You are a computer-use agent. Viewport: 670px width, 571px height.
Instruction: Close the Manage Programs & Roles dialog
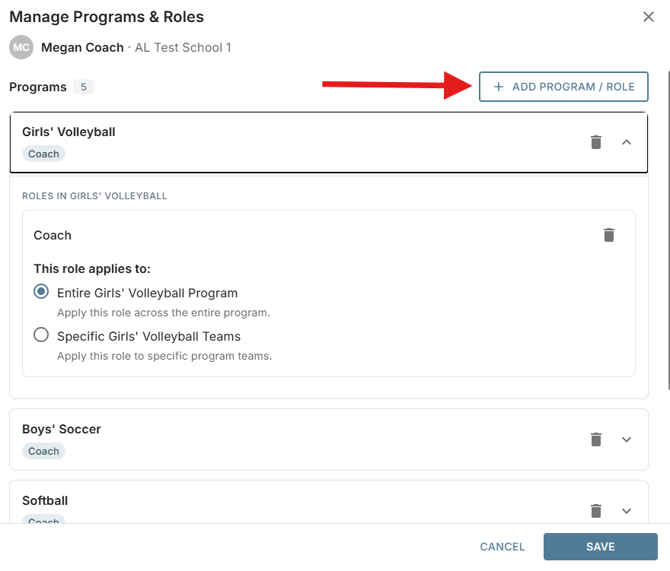coord(648,17)
